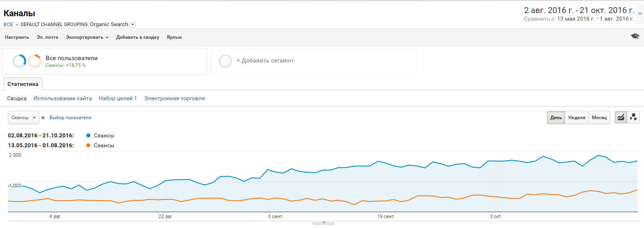Click the ВСЕ breadcrumb link

[x=8, y=25]
